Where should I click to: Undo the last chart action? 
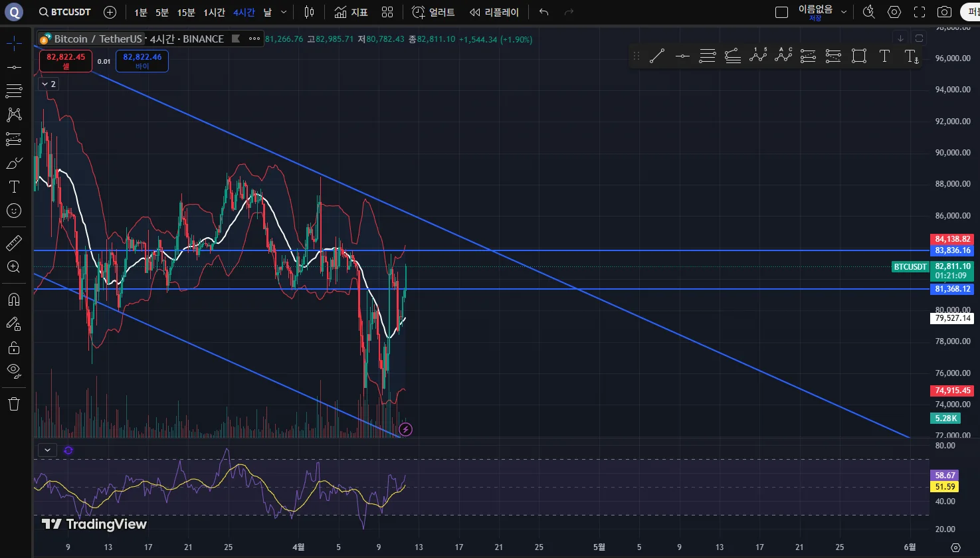coord(544,12)
